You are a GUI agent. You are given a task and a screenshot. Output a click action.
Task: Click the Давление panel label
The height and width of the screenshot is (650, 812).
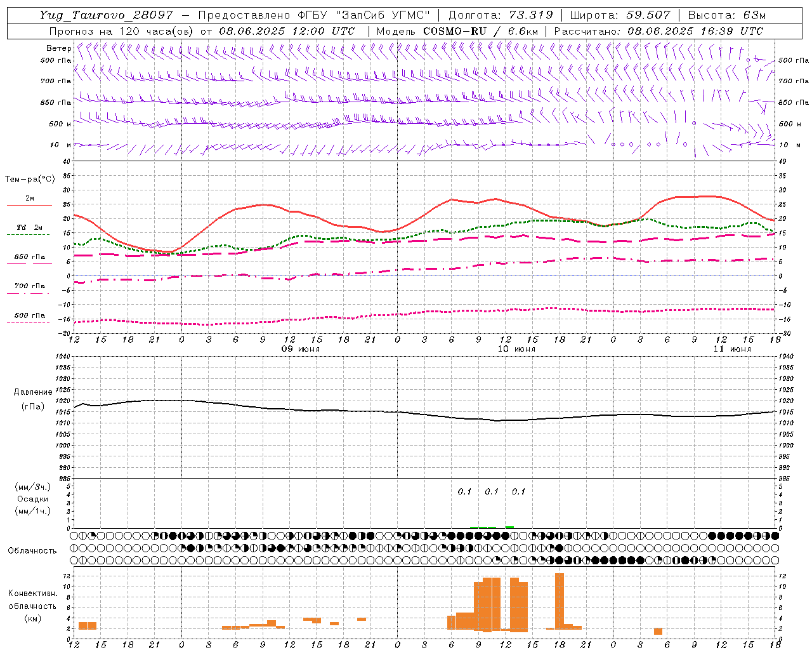33,392
